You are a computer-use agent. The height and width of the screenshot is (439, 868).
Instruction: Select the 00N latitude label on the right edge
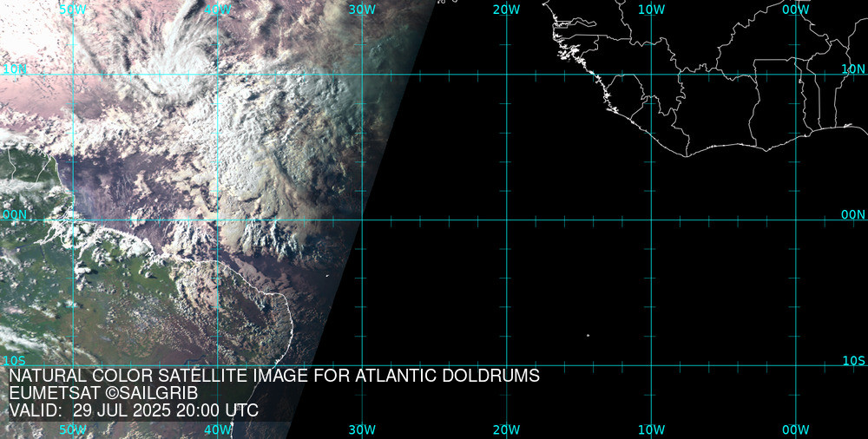coord(853,215)
